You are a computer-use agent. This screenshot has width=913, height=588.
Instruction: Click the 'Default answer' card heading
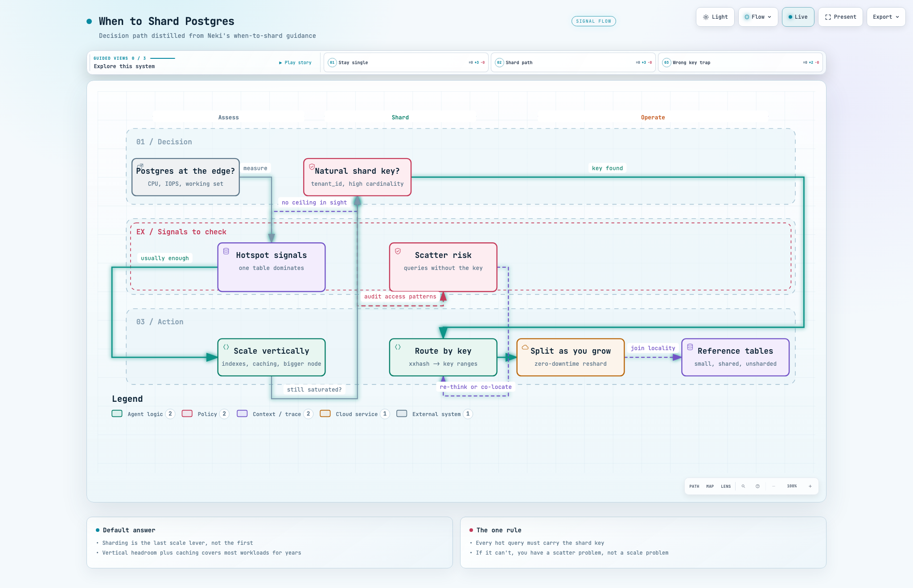[129, 530]
